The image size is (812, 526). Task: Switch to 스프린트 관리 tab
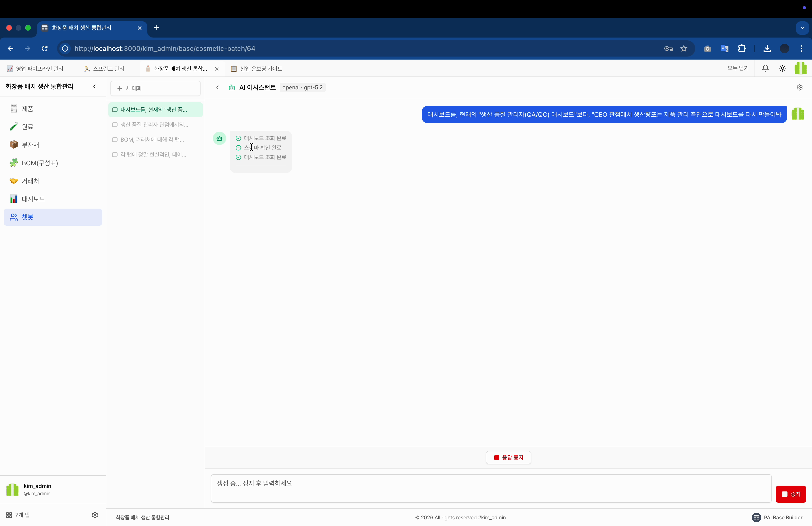point(104,69)
